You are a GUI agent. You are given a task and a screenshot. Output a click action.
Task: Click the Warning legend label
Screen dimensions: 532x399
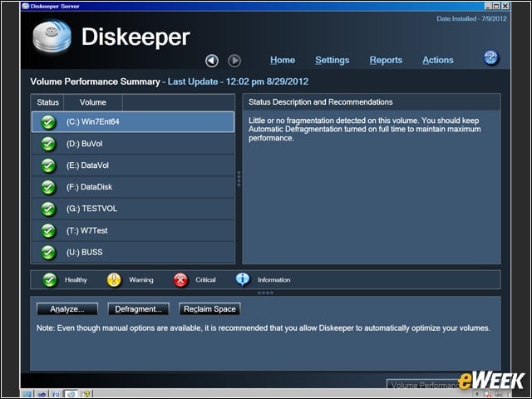coord(141,280)
